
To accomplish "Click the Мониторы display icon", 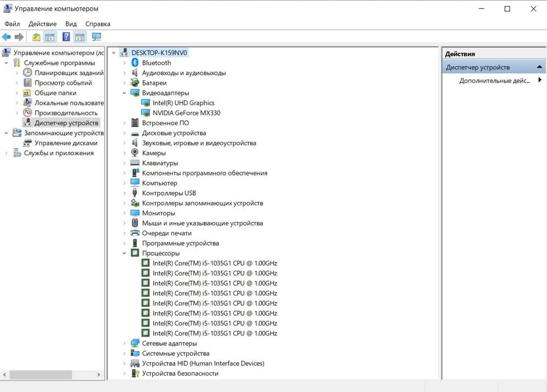I will [x=135, y=213].
